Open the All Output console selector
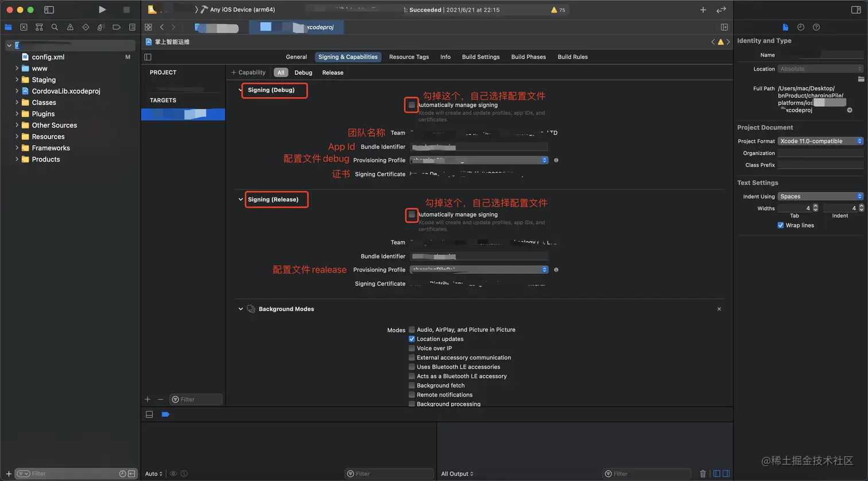Image resolution: width=868 pixels, height=481 pixels. click(458, 474)
